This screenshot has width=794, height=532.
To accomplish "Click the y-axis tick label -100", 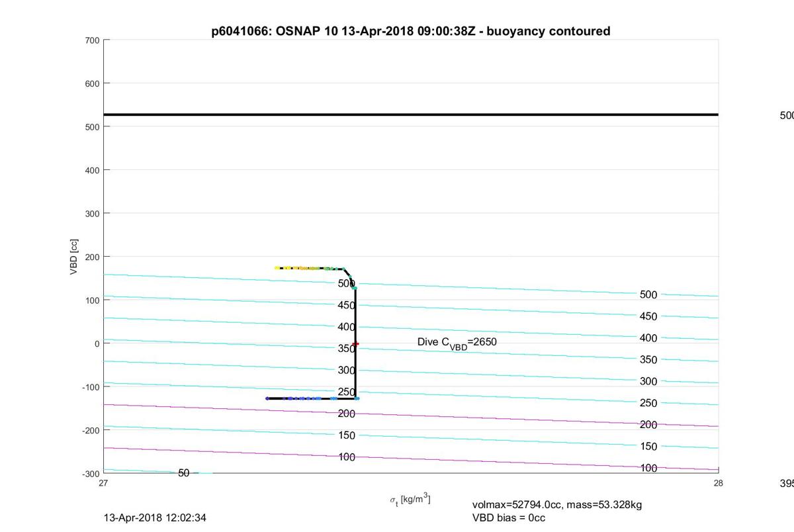I will tap(91, 387).
